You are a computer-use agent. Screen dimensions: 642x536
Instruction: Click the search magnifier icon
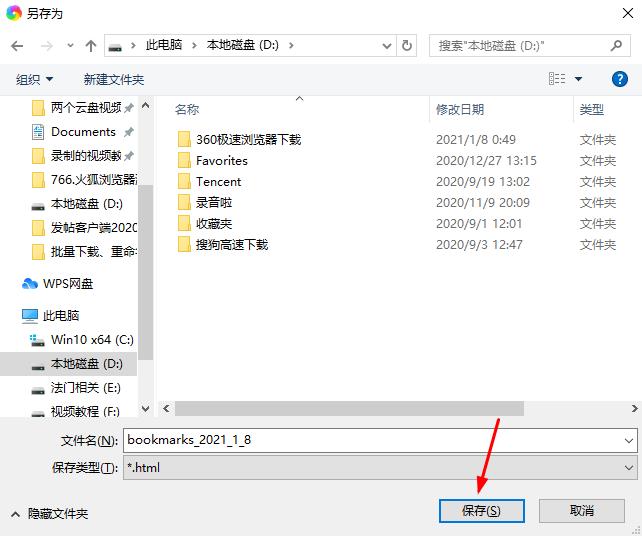point(616,45)
